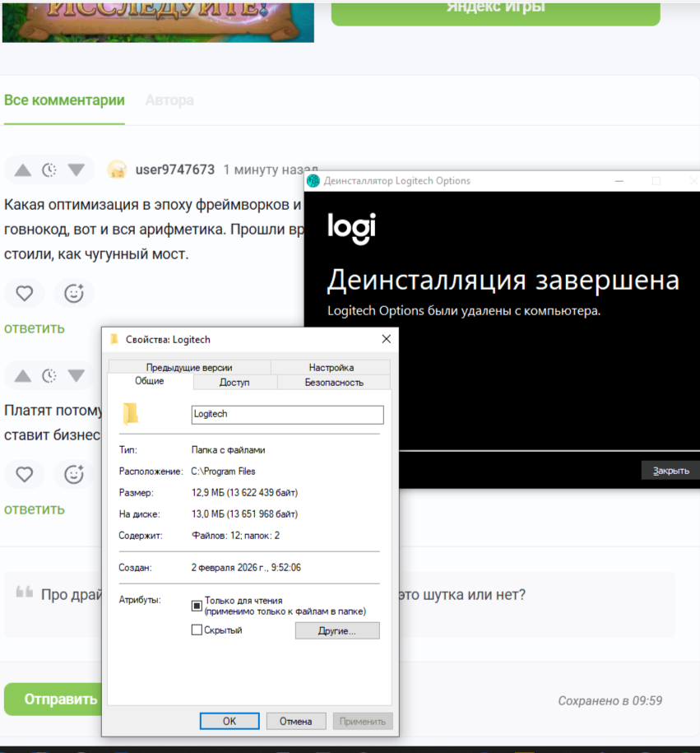Viewport: 700px width, 753px height.
Task: Click the Папка с файлами type value
Action: click(x=228, y=450)
